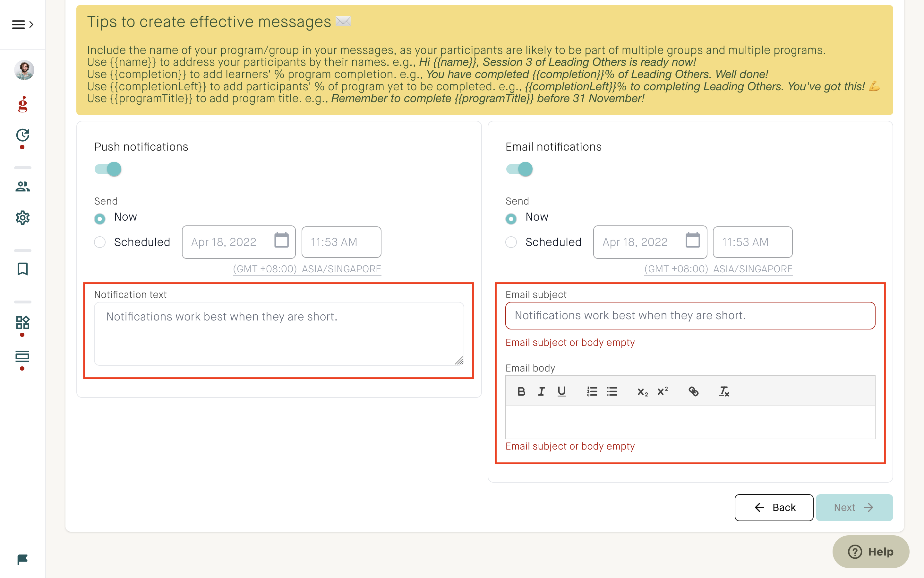Click email notification time field
Viewport: 924px width, 578px height.
point(753,242)
